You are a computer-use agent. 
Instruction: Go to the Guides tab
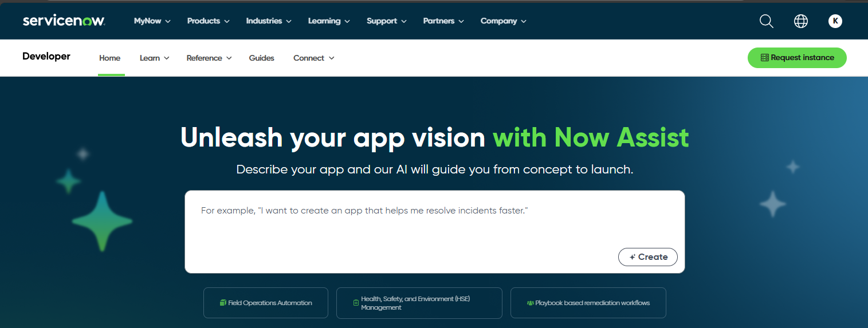point(262,58)
